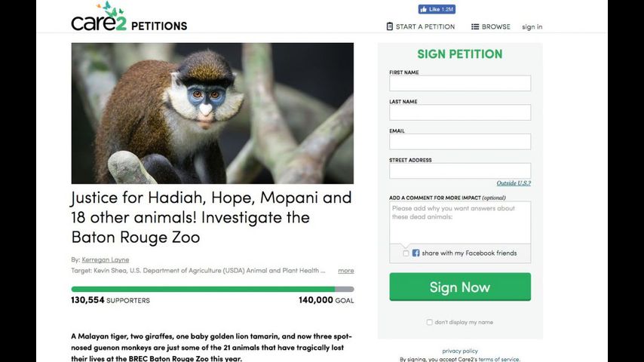Click the Facebook icon beside share option
This screenshot has width=644, height=362.
point(416,253)
